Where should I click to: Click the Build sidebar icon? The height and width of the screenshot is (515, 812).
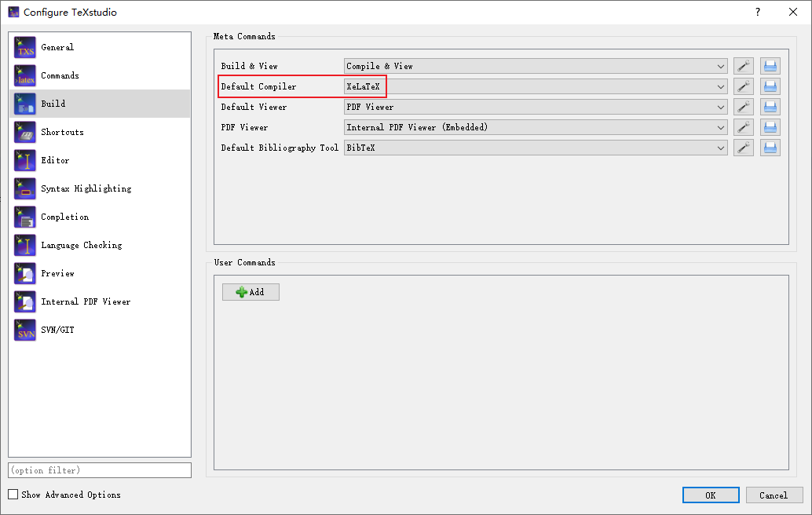(x=25, y=104)
